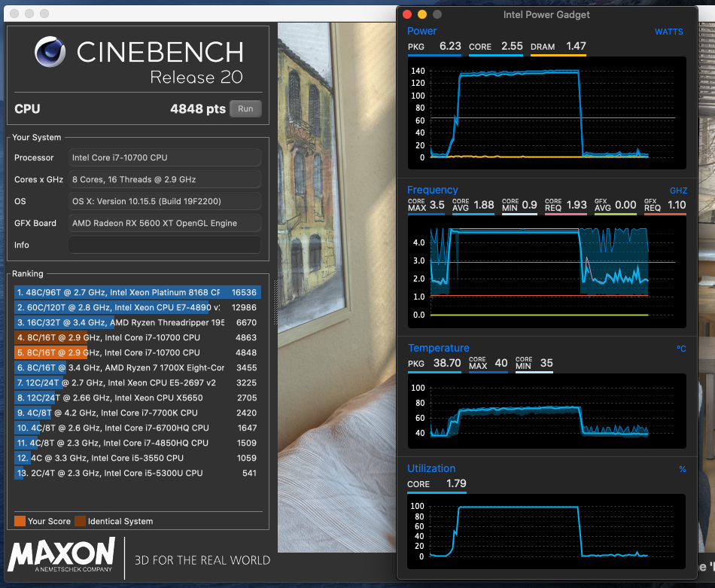Click the CORE REQ frequency value 1.93
Screen dimensions: 715x588
[577, 205]
